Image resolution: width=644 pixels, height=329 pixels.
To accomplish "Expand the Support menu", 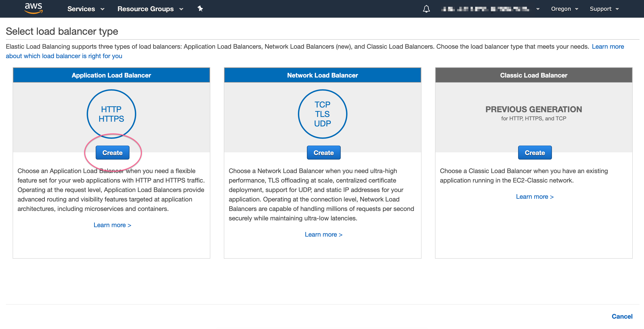I will point(604,9).
